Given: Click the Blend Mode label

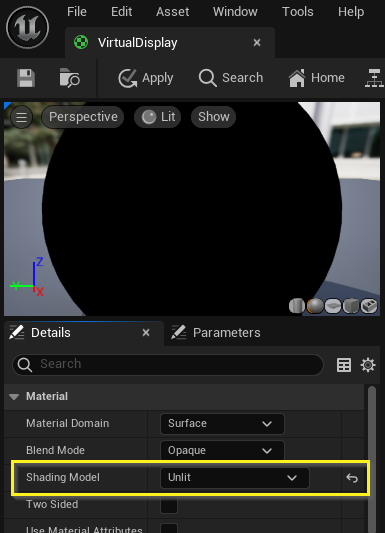Looking at the screenshot, I should coord(55,450).
